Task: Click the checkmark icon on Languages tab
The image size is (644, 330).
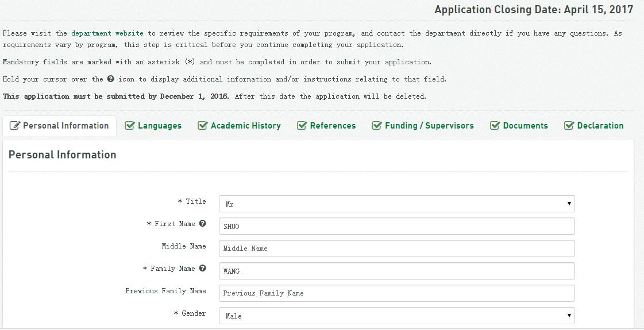Action: point(130,126)
